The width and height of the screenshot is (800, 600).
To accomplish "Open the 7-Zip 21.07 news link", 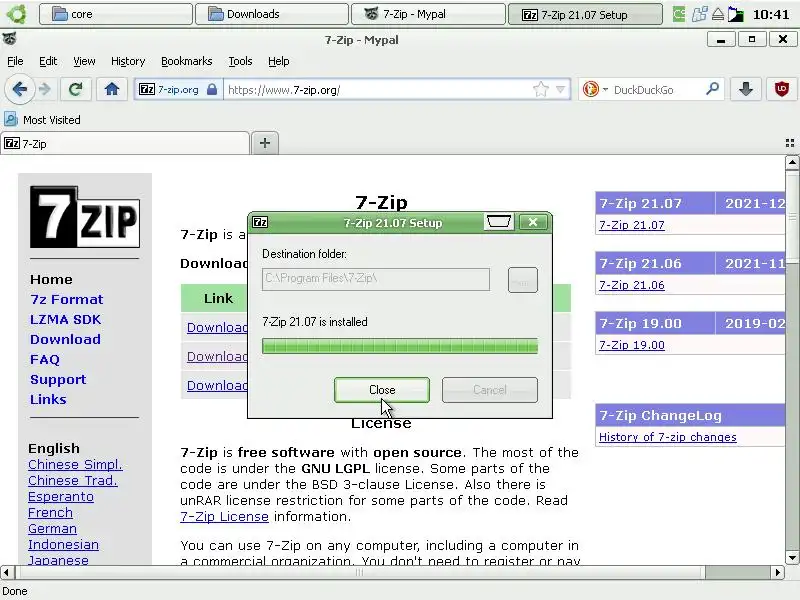I will click(x=632, y=225).
